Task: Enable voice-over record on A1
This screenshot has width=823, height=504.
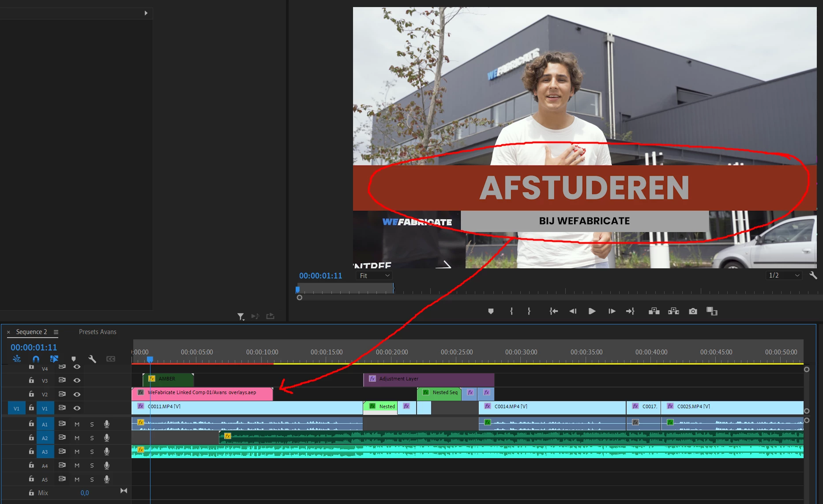Action: [106, 424]
